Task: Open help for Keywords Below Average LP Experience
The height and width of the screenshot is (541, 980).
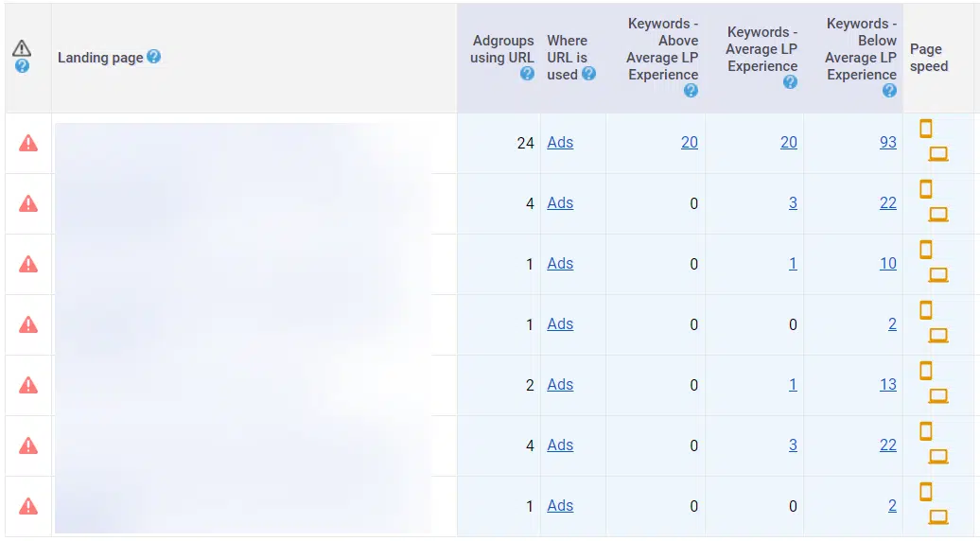Action: 889,91
